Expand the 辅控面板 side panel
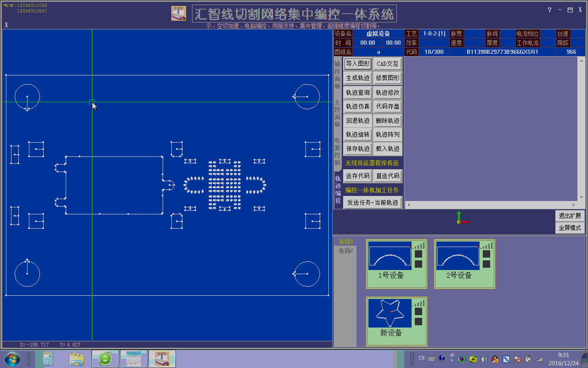Viewport: 588px width, 368px height. [338, 75]
